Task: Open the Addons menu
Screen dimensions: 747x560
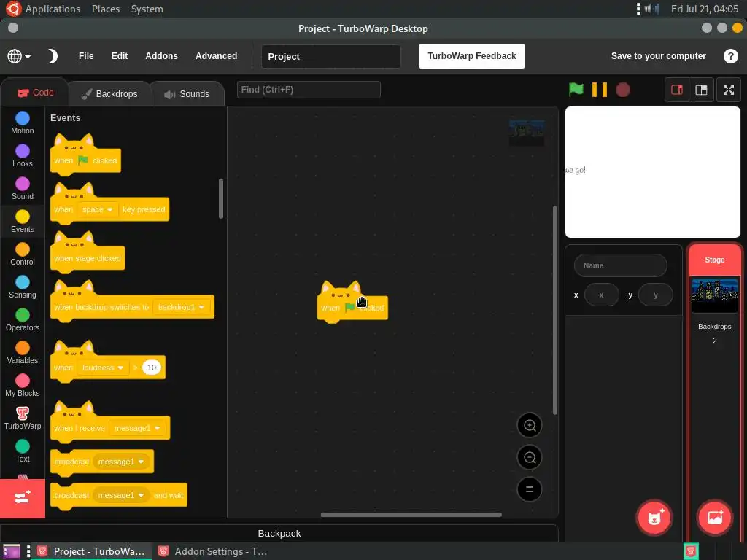Action: [161, 56]
